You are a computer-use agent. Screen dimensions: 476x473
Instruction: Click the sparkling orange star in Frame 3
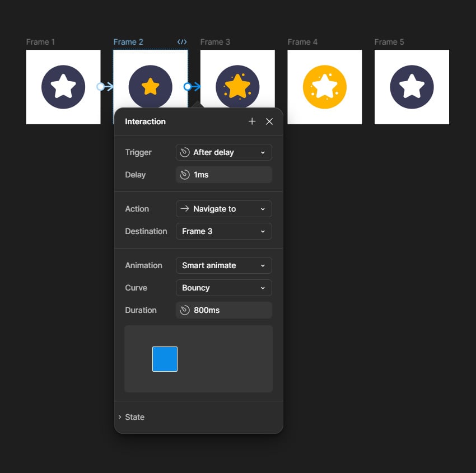237,86
